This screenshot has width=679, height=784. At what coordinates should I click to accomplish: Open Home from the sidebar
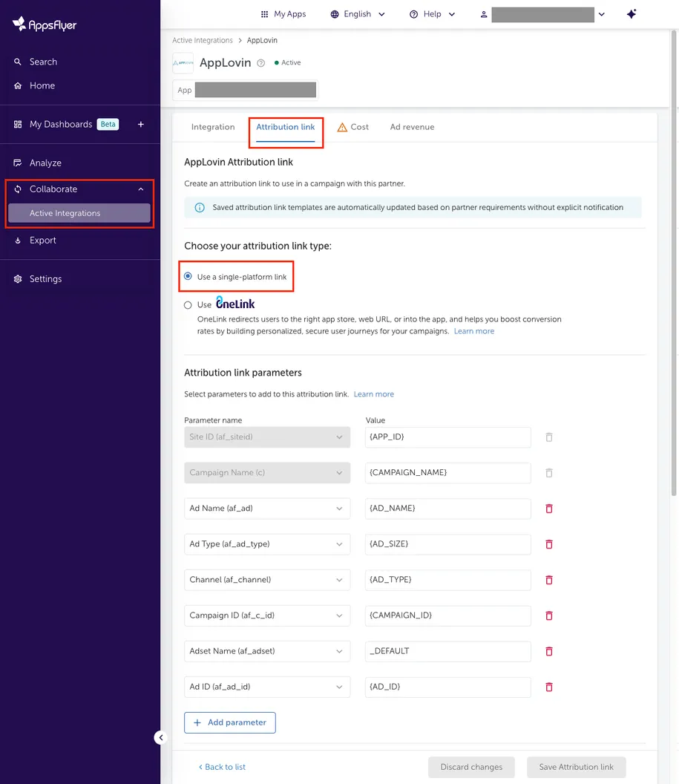click(43, 85)
